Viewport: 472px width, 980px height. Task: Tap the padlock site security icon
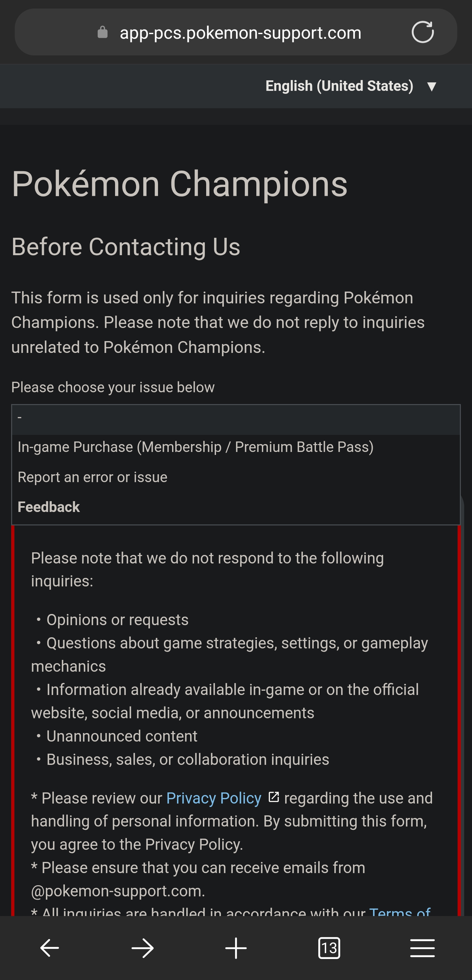click(102, 32)
